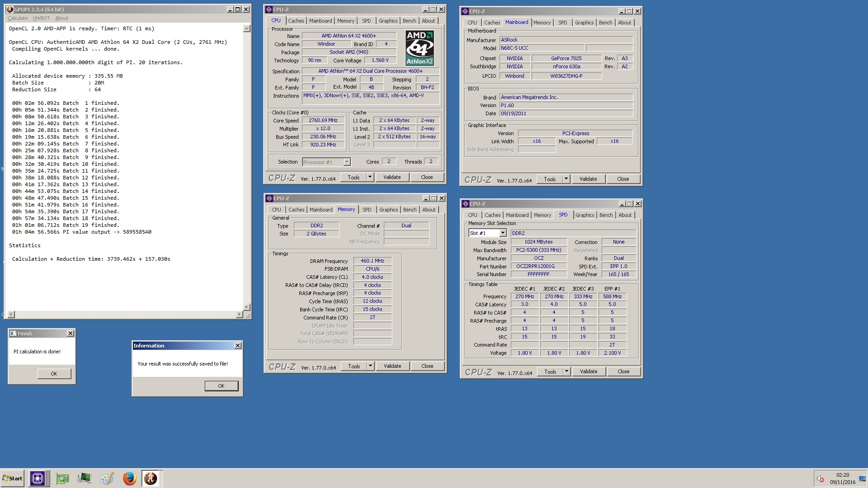
Task: Click OK in the Finish dialog
Action: (x=54, y=374)
